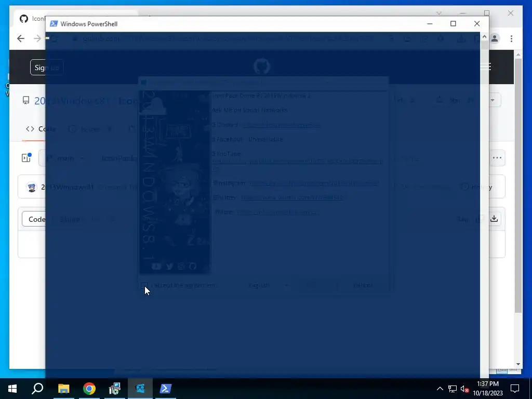The width and height of the screenshot is (532, 399).
Task: Expand the GitHub file tree panel
Action: [x=26, y=157]
